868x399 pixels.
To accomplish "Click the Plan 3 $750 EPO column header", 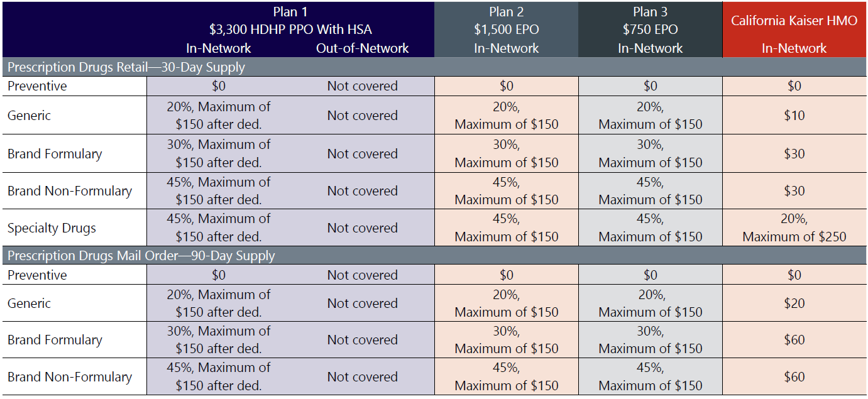I will pos(650,29).
